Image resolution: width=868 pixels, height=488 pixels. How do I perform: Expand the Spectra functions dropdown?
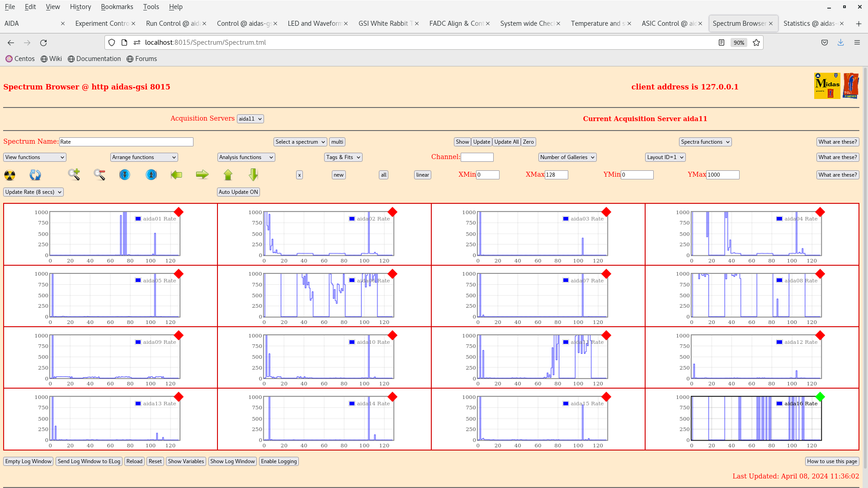pos(705,141)
